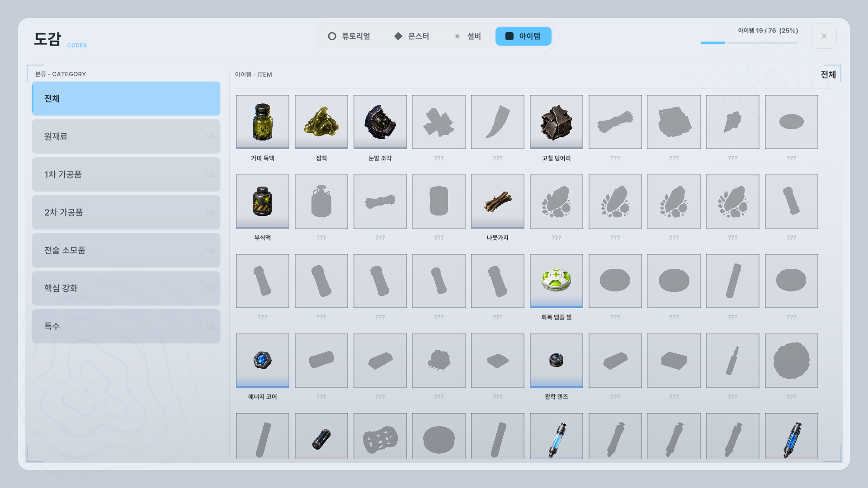Viewport: 868px width, 488px height.
Task: Select the 광학 렌즈 optical lens item
Action: (556, 361)
